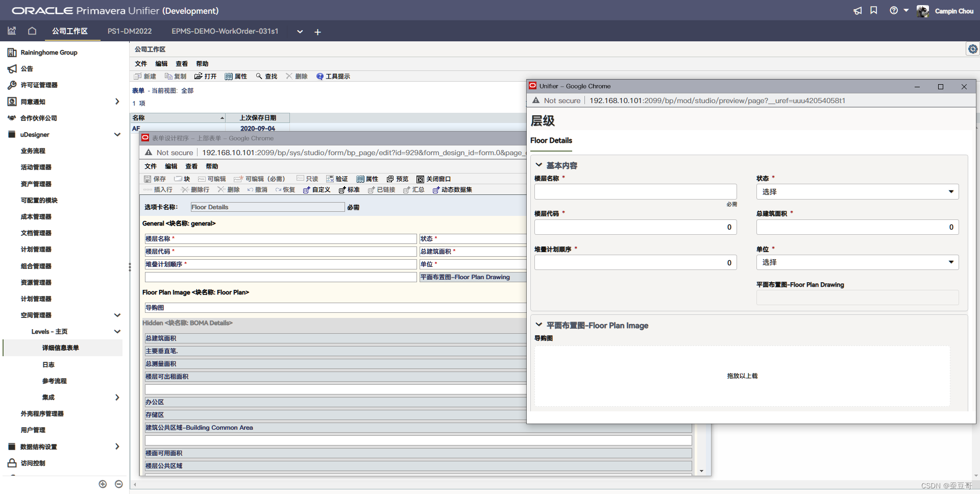Screen dimensions: 980x494
Task: Click 预览 in the form designer toolbar
Action: [x=398, y=179]
